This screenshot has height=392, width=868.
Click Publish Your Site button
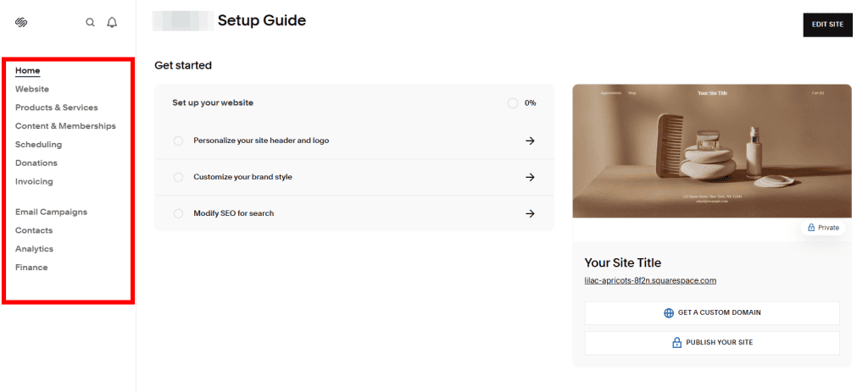click(712, 343)
